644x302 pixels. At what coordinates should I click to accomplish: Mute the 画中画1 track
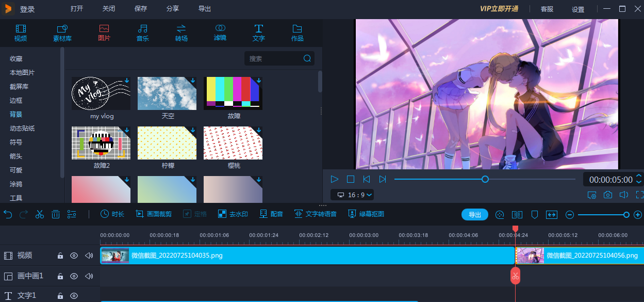89,276
